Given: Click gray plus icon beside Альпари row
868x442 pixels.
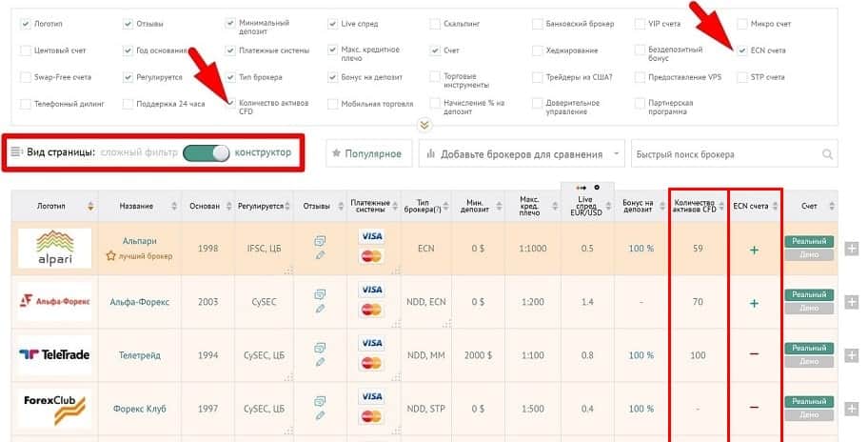Looking at the screenshot, I should pyautogui.click(x=852, y=249).
